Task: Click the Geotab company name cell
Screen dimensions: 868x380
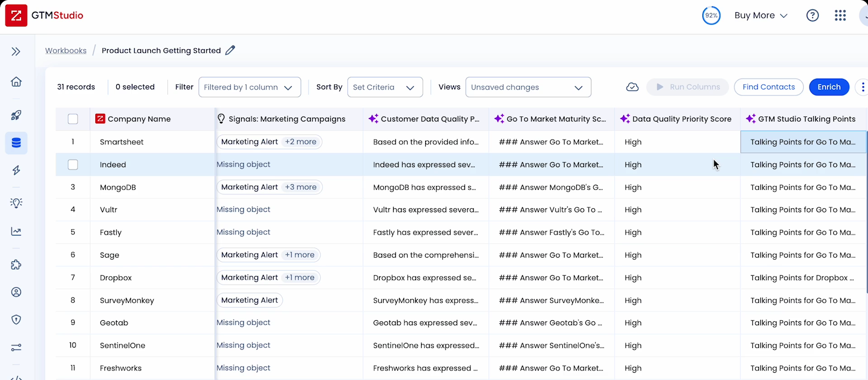Action: pyautogui.click(x=152, y=323)
